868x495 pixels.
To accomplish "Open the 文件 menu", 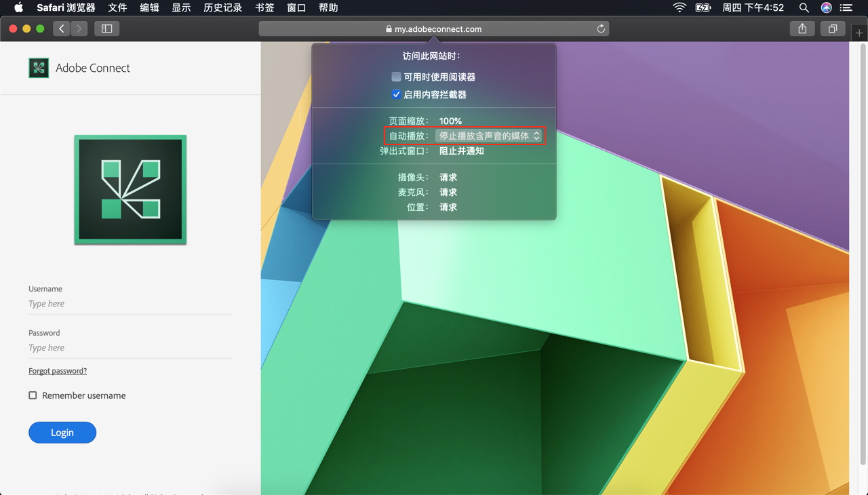I will coord(117,7).
